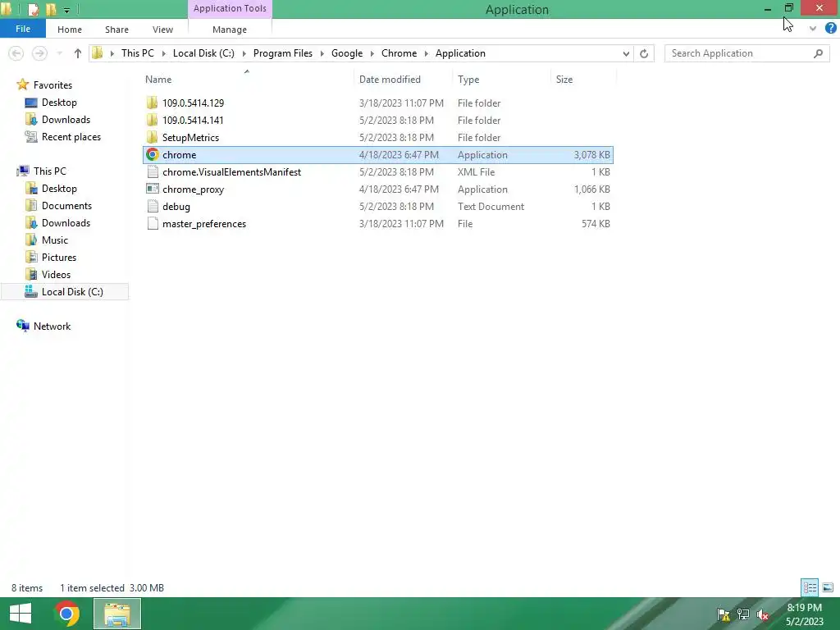Image resolution: width=840 pixels, height=630 pixels.
Task: Click the File Explorer taskbar icon
Action: tap(117, 614)
